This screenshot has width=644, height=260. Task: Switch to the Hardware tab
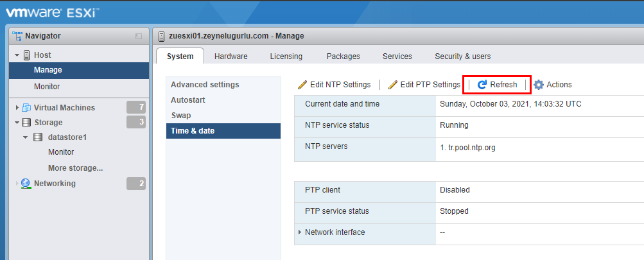(x=231, y=56)
